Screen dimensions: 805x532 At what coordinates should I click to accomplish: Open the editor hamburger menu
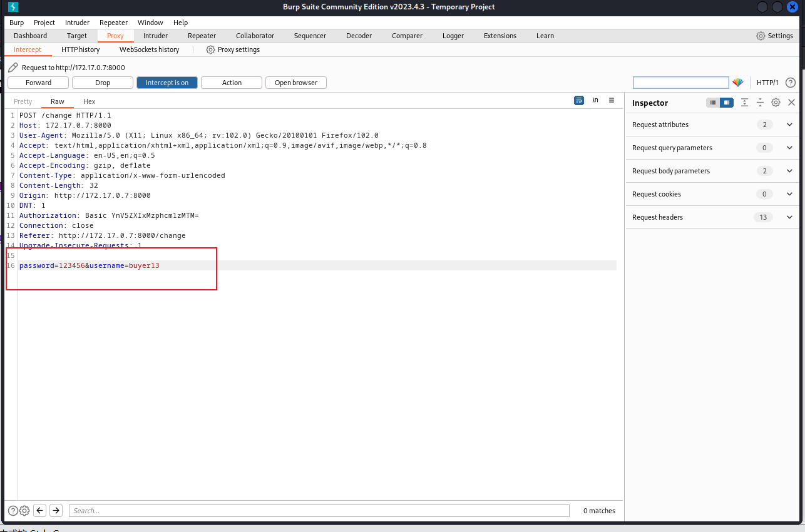(x=612, y=100)
